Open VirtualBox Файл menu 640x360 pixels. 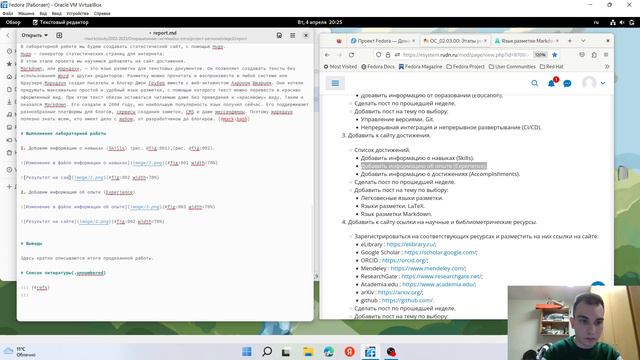(x=8, y=13)
